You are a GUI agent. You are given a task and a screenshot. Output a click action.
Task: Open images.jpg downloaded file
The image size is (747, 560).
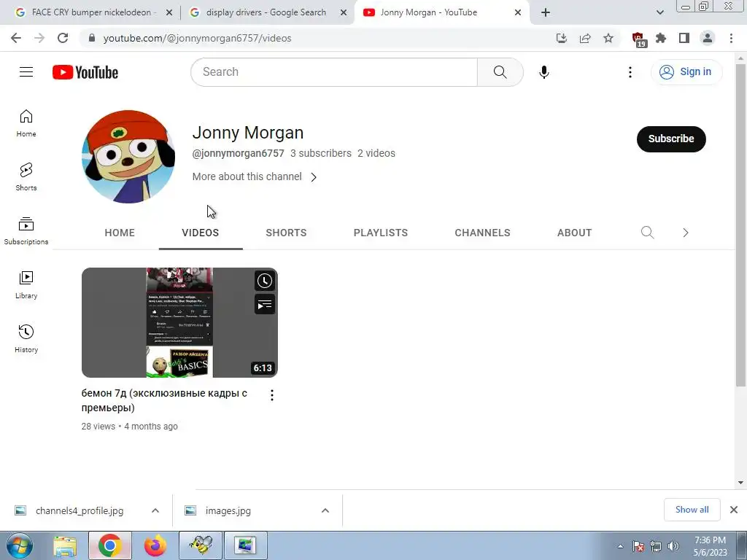click(x=228, y=510)
